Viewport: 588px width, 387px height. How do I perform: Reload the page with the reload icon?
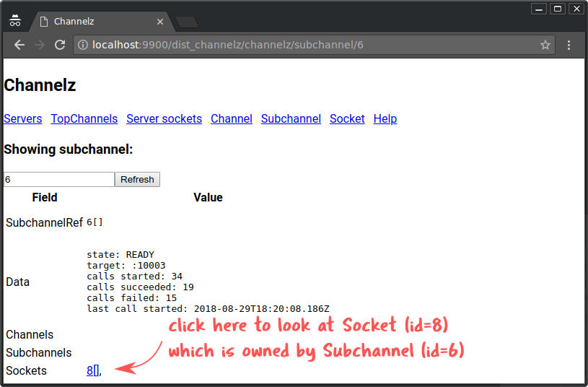pyautogui.click(x=60, y=45)
